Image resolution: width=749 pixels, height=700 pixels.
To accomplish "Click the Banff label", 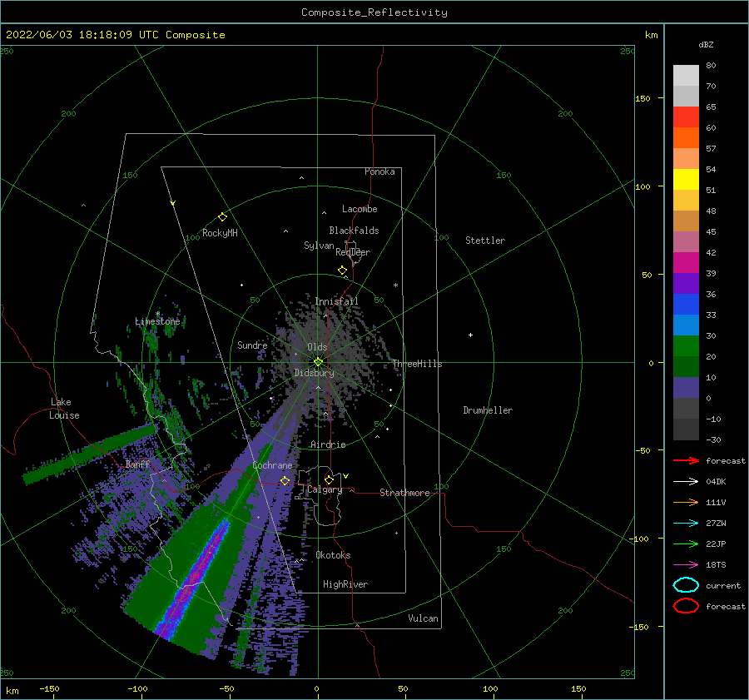I will click(x=137, y=464).
